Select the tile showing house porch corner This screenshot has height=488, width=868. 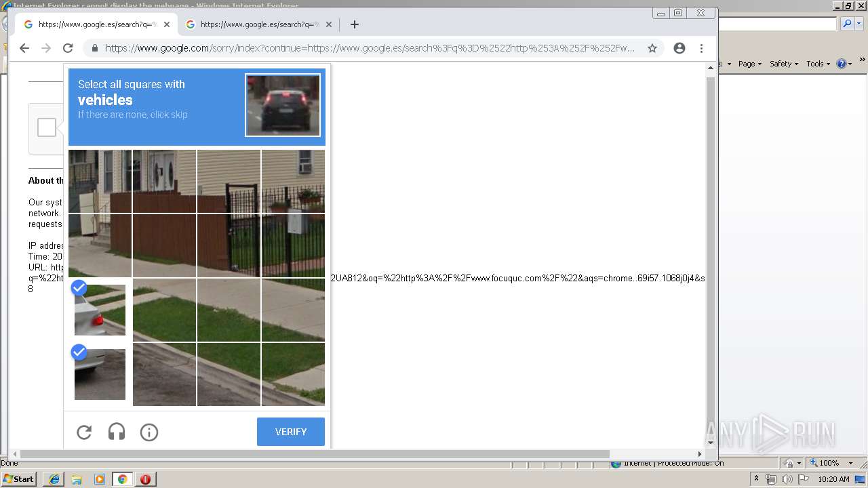[100, 181]
